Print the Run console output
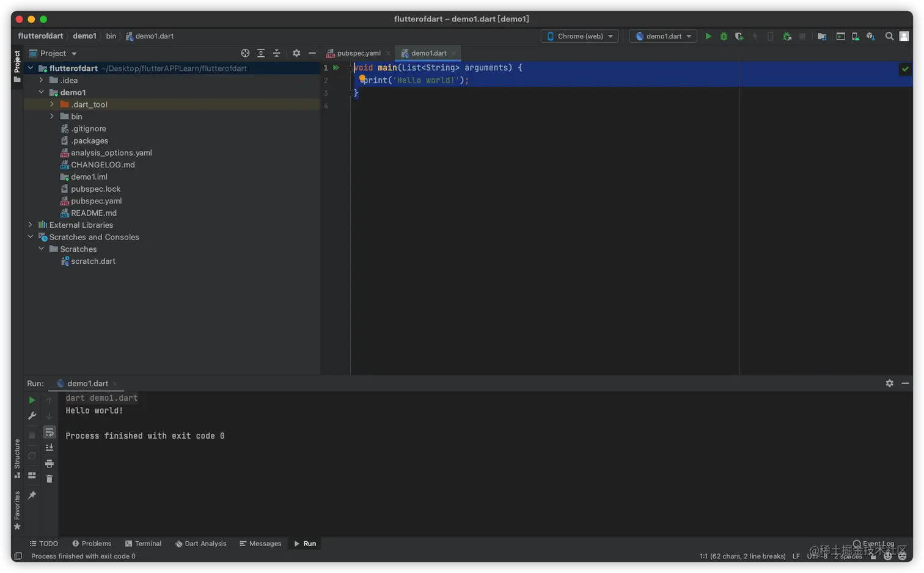Screen dimensions: 924x573 [x=50, y=464]
